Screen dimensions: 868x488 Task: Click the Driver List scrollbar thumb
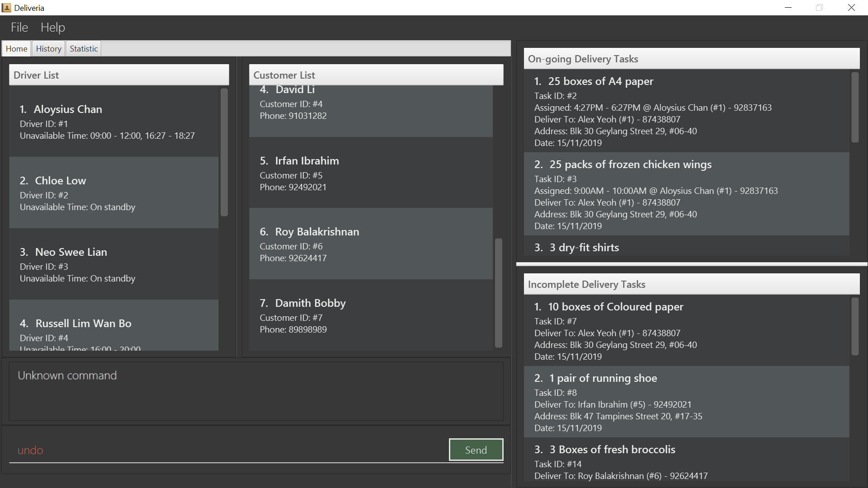[224, 152]
